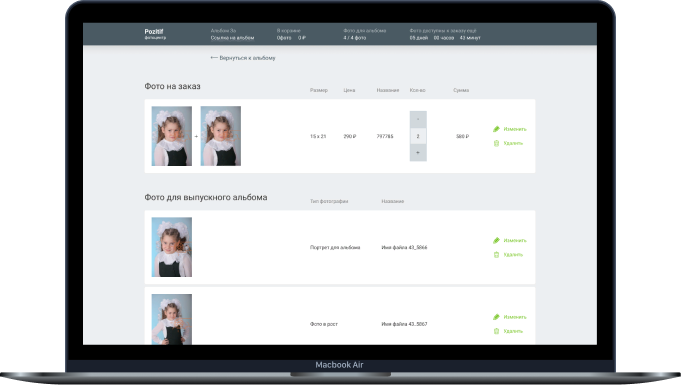Click the trash icon for the full-length photo row
The height and width of the screenshot is (385, 681).
(x=496, y=331)
